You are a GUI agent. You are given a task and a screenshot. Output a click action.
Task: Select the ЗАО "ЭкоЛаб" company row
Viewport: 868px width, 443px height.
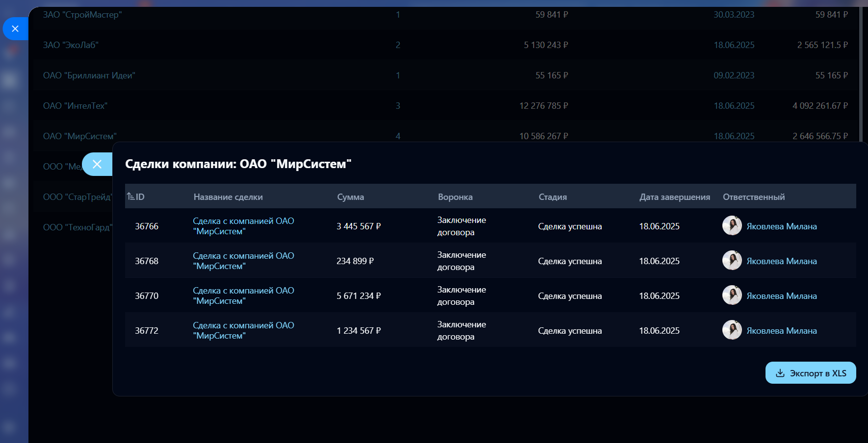(x=71, y=45)
